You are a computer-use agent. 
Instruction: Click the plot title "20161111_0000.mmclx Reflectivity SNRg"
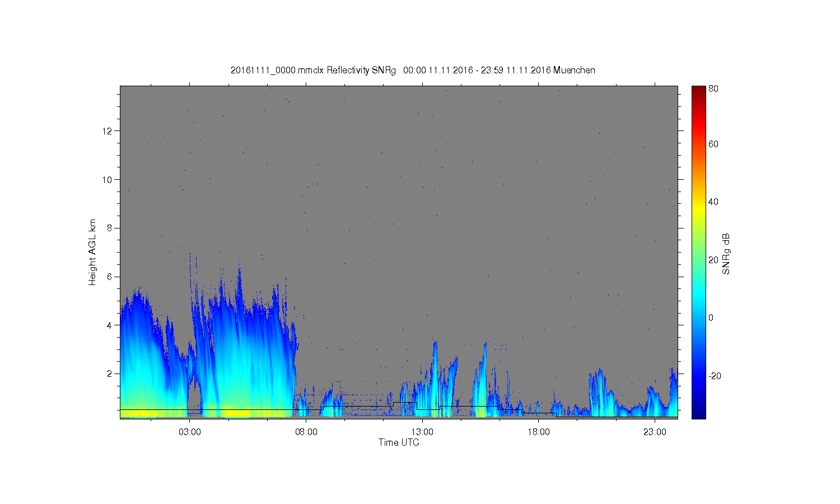313,71
